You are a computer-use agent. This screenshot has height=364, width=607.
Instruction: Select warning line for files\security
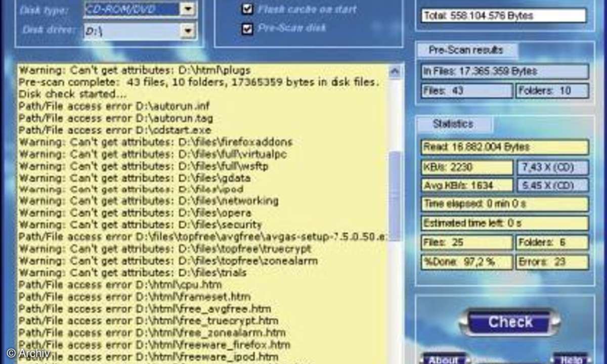click(140, 225)
